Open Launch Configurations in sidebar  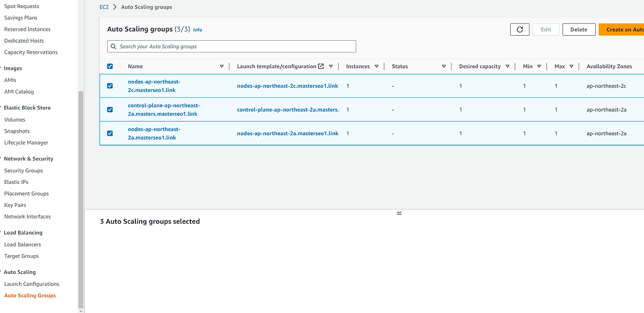click(32, 284)
